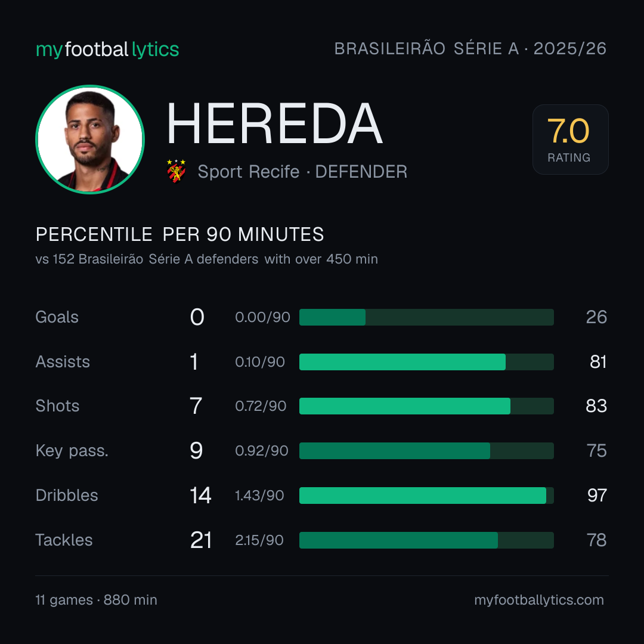Image resolution: width=644 pixels, height=644 pixels.
Task: Select the Percentile per 90 minutes heading
Action: 179,234
